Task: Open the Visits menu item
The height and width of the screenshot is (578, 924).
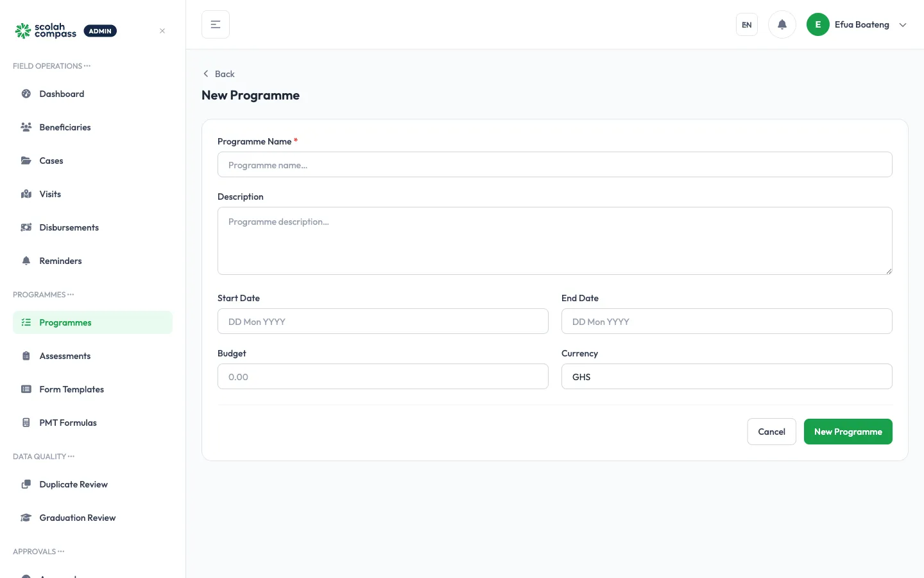Action: (x=92, y=194)
